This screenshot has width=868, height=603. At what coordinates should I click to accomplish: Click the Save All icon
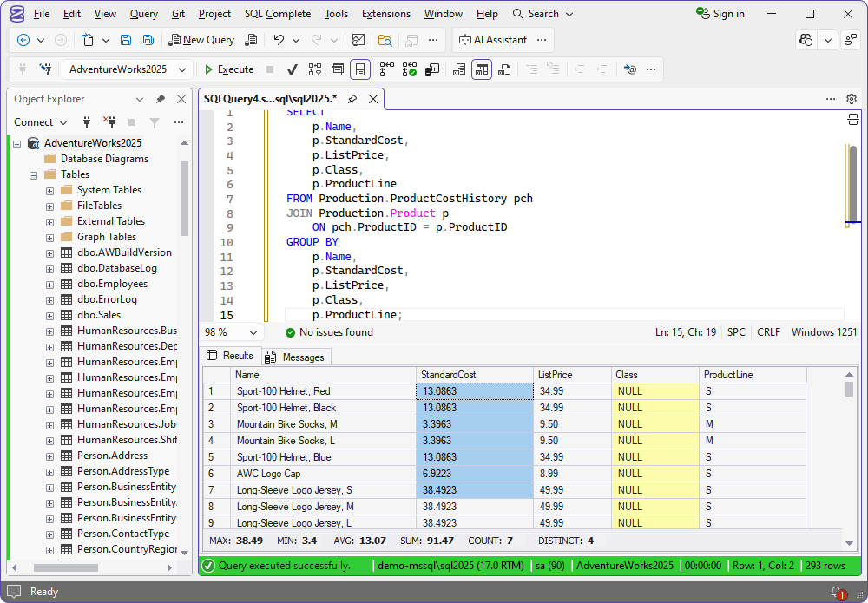coord(148,40)
